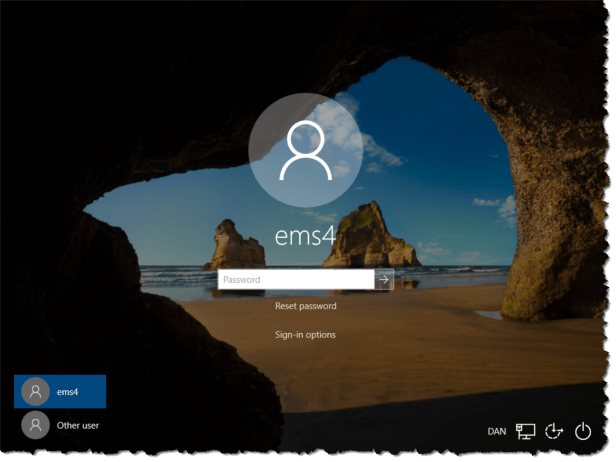Image resolution: width=616 pixels, height=462 pixels.
Task: Open the DAN input language switcher
Action: tap(497, 432)
